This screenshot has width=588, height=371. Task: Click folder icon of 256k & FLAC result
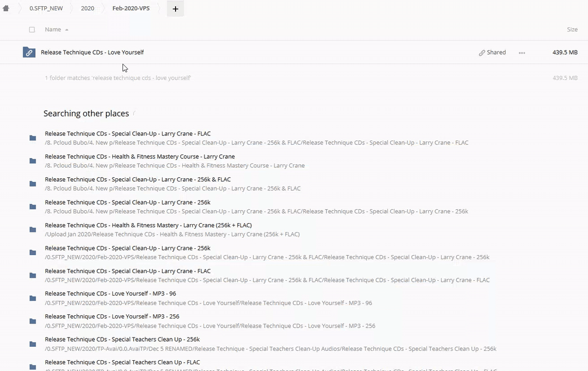[x=32, y=184]
